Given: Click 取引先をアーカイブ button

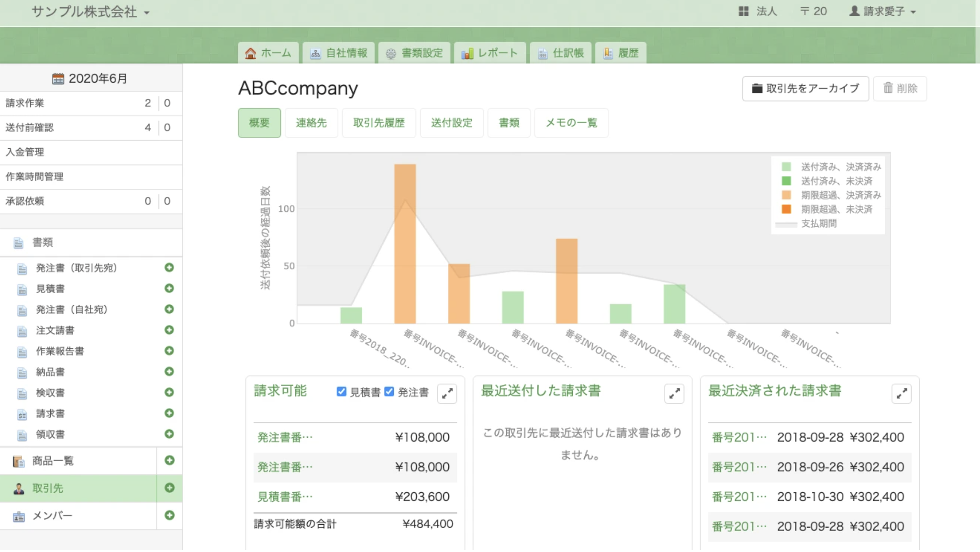Looking at the screenshot, I should pos(805,88).
